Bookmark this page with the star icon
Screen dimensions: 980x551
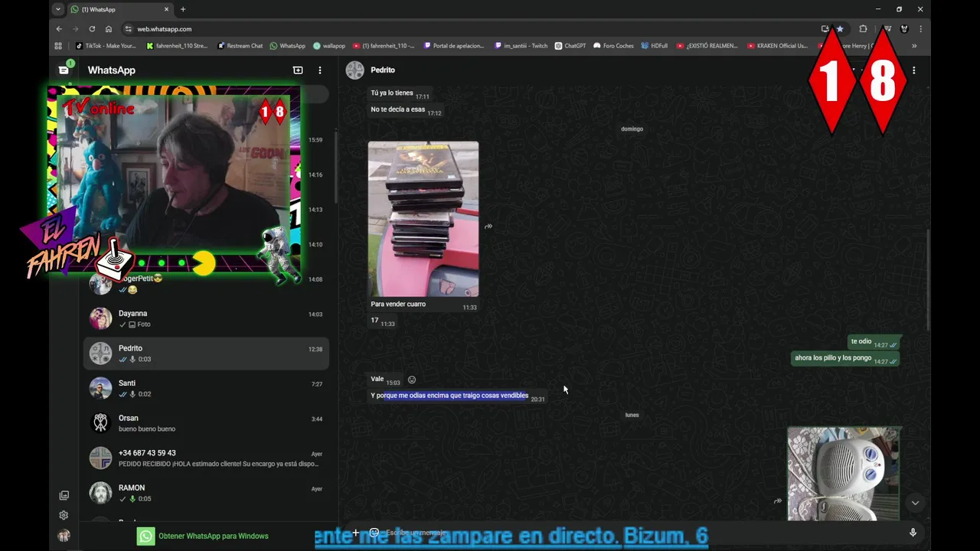(840, 29)
